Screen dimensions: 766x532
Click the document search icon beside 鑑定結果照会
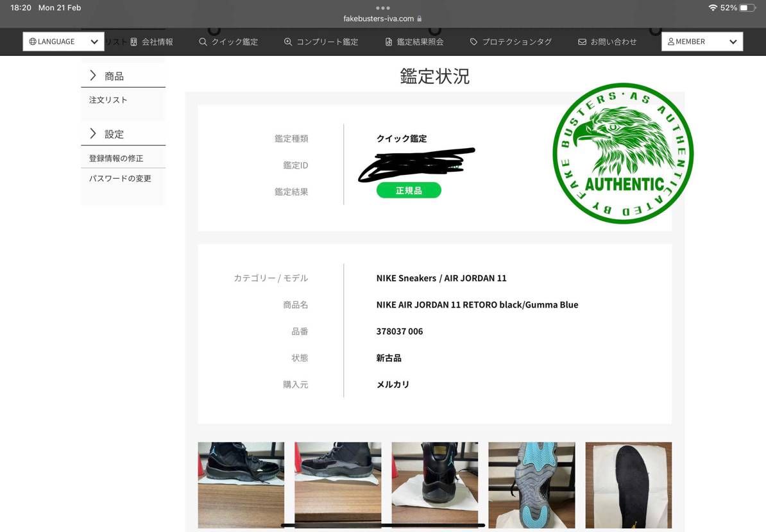pyautogui.click(x=388, y=42)
